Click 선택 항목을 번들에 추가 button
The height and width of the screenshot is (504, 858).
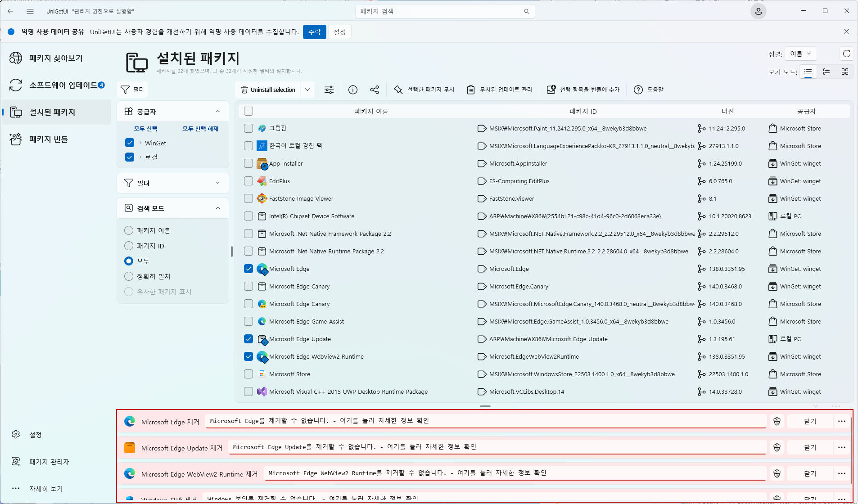click(583, 90)
